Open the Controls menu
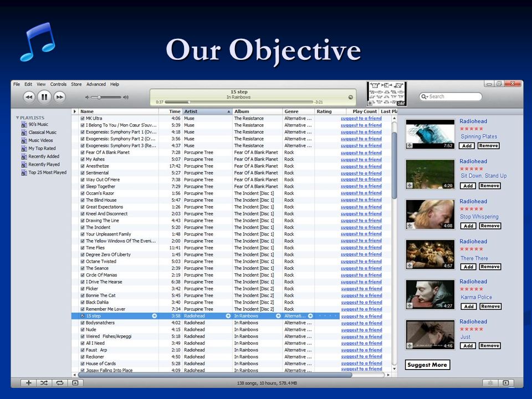Image resolution: width=532 pixels, height=399 pixels. tap(58, 84)
